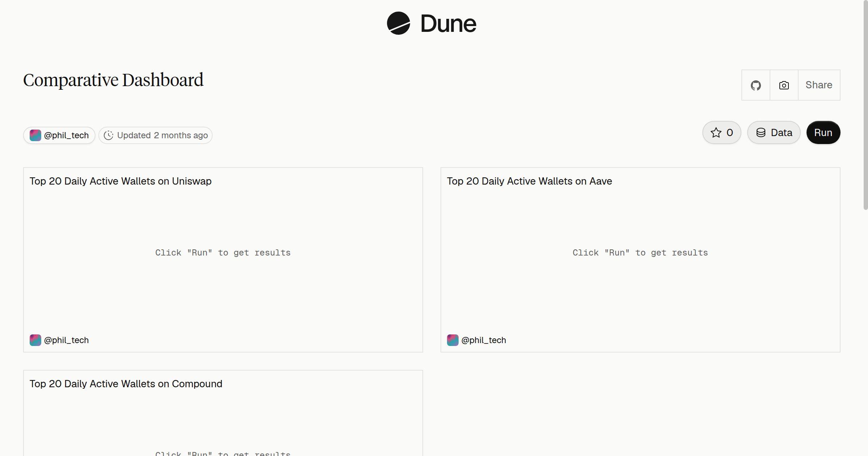This screenshot has width=868, height=456.
Task: Click the Dune logo icon
Action: point(398,23)
